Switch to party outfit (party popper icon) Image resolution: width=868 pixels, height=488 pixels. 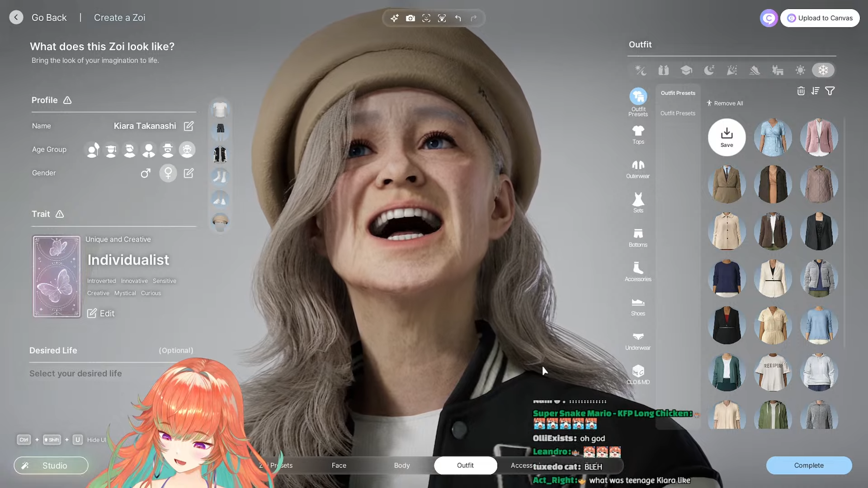[732, 70]
